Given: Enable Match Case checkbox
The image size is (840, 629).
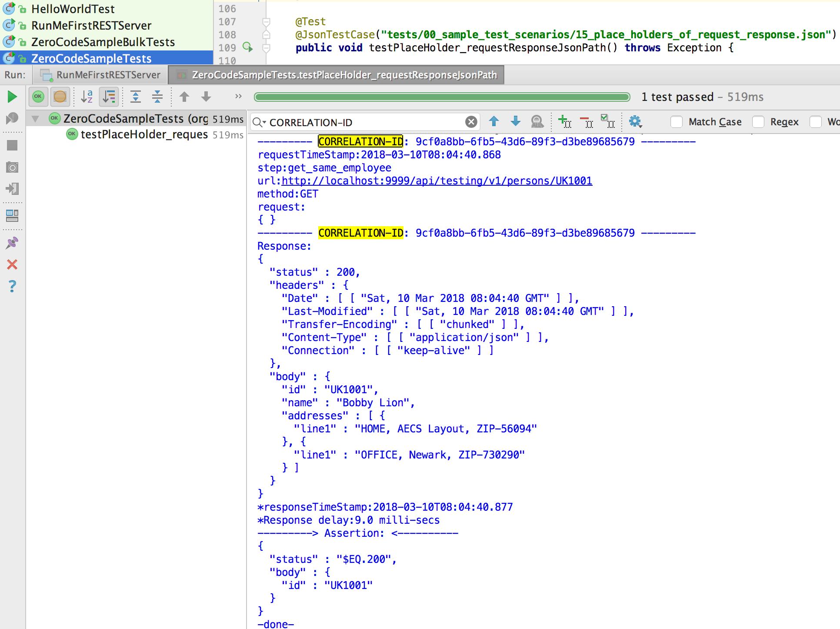Looking at the screenshot, I should click(x=677, y=122).
